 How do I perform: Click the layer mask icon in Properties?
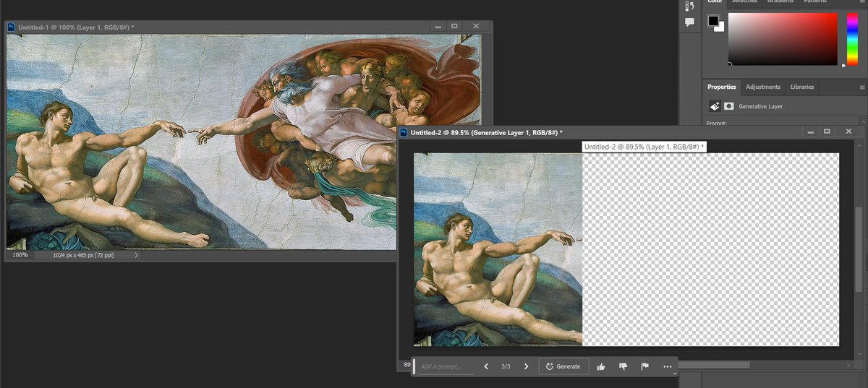pos(728,106)
